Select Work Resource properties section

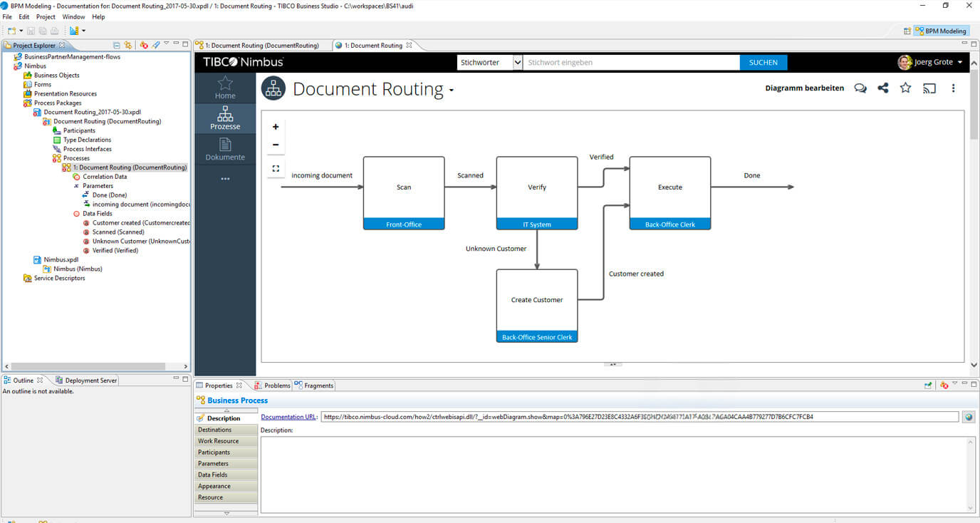[225, 441]
